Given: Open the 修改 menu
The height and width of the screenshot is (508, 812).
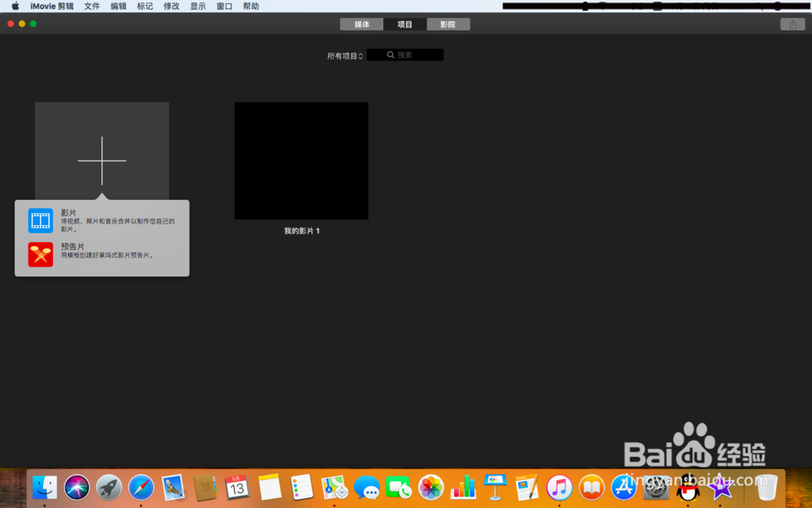Looking at the screenshot, I should point(171,7).
